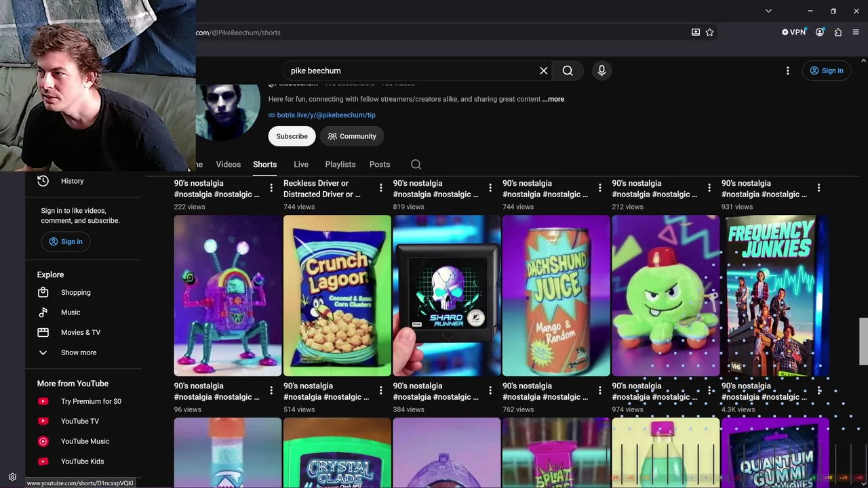
Task: Open options menu for 819 views short
Action: pos(490,188)
